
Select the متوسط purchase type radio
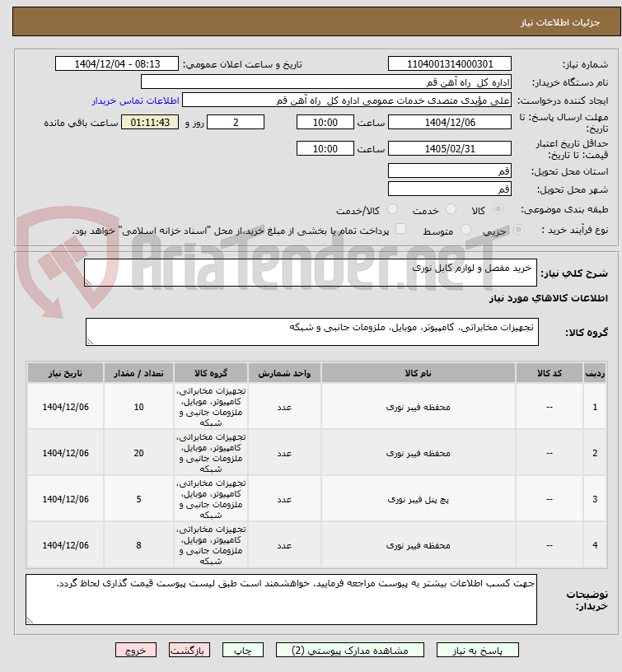pyautogui.click(x=465, y=230)
